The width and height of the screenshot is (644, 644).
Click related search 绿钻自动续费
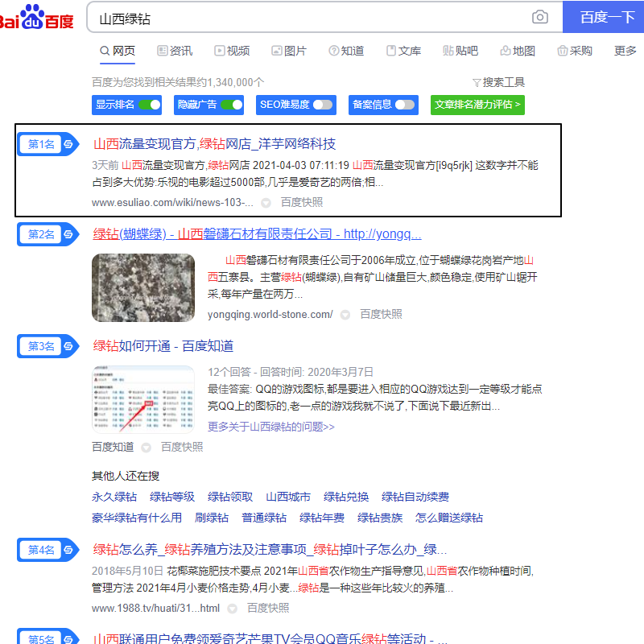[x=415, y=497]
